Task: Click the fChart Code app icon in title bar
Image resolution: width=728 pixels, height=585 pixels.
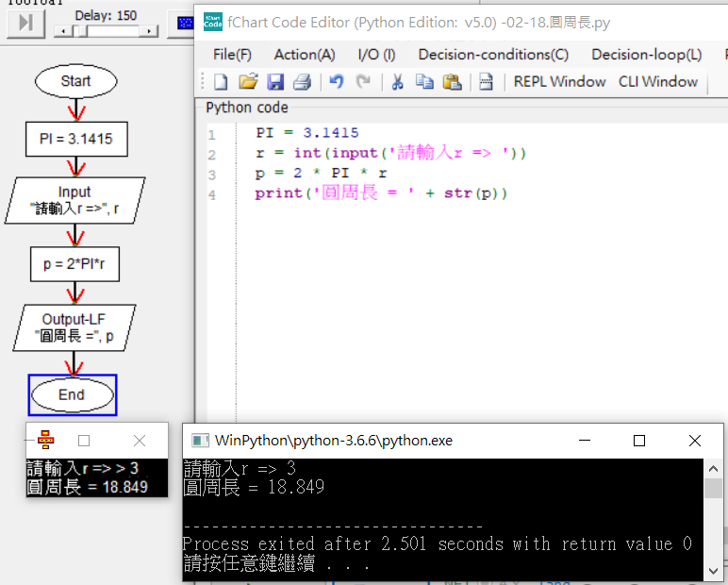Action: click(213, 22)
